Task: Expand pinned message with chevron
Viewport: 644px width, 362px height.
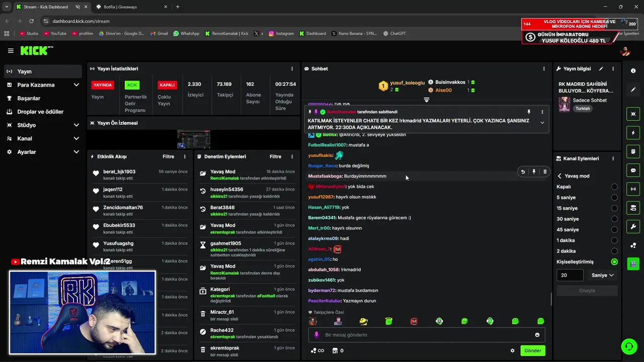Action: 542,123
